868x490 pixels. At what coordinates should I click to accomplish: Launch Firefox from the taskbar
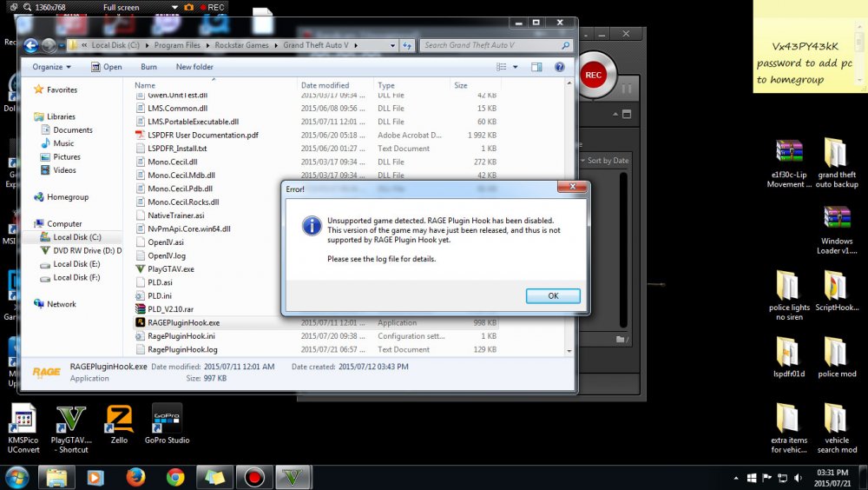tap(135, 477)
